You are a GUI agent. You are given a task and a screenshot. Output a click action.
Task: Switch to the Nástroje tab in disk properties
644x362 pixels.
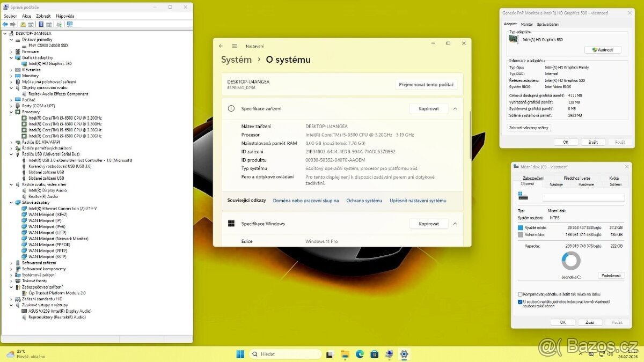point(557,184)
